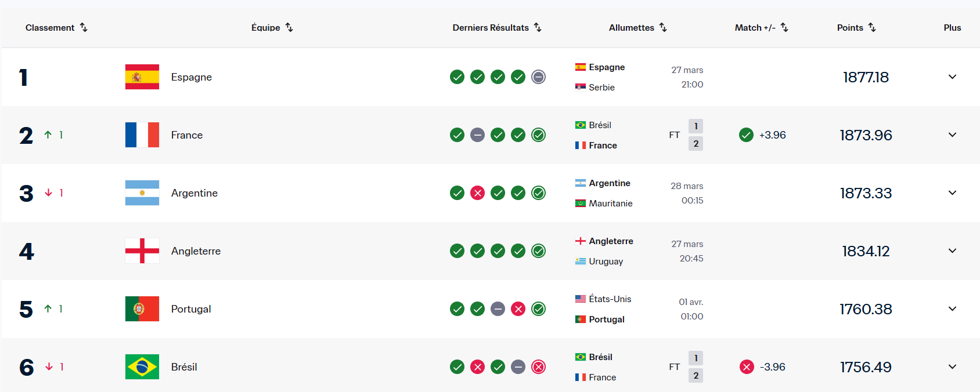
Task: Expand Brésil's row using the down arrow
Action: (952, 366)
